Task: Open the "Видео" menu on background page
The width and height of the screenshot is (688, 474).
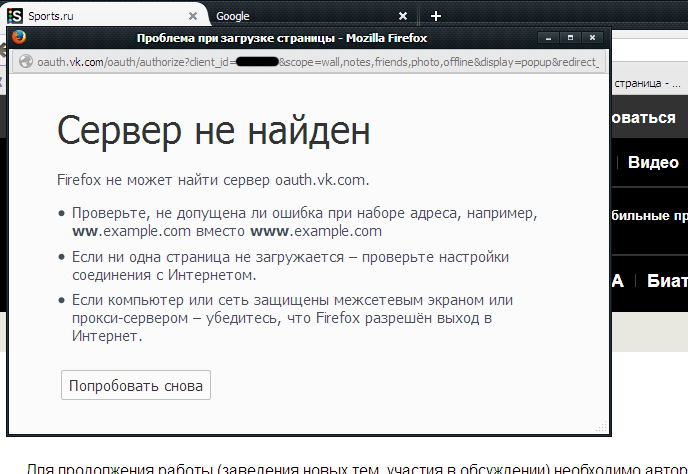Action: pyautogui.click(x=653, y=162)
